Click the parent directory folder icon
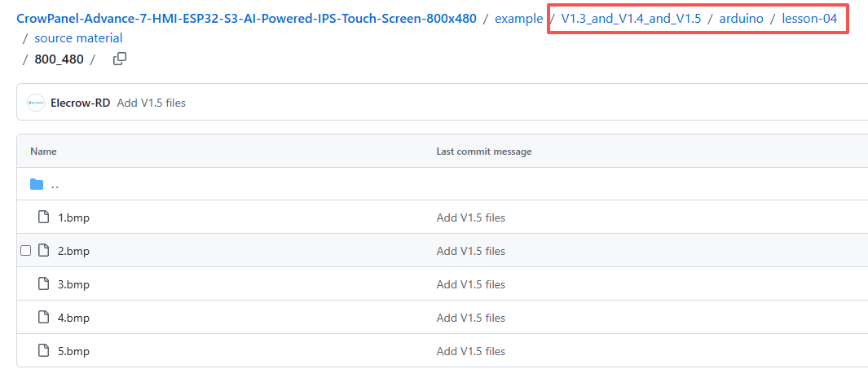 coord(37,184)
